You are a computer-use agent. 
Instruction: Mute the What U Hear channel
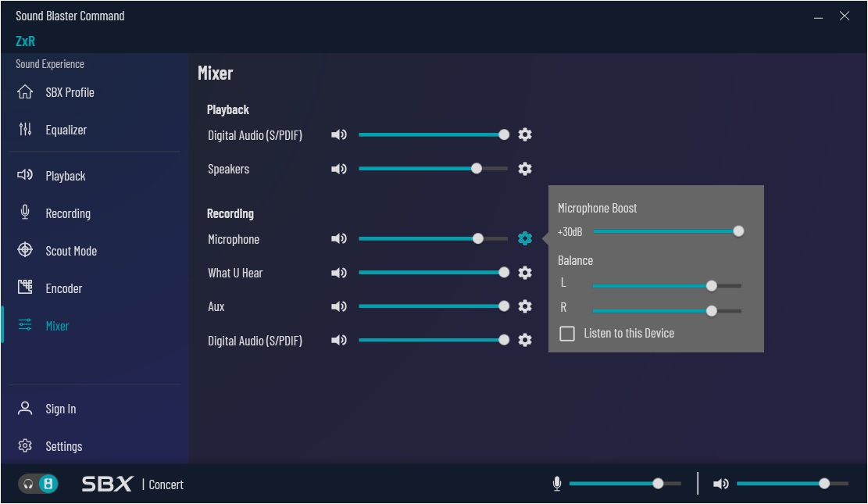tap(338, 273)
